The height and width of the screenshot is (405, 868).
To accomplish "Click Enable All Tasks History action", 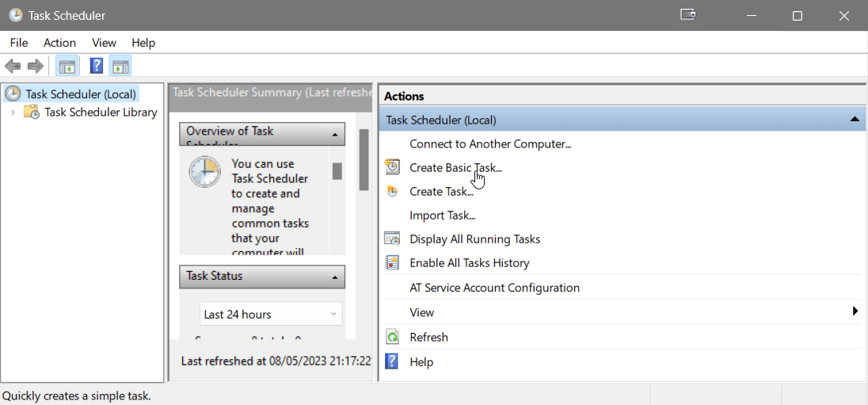I will click(470, 262).
